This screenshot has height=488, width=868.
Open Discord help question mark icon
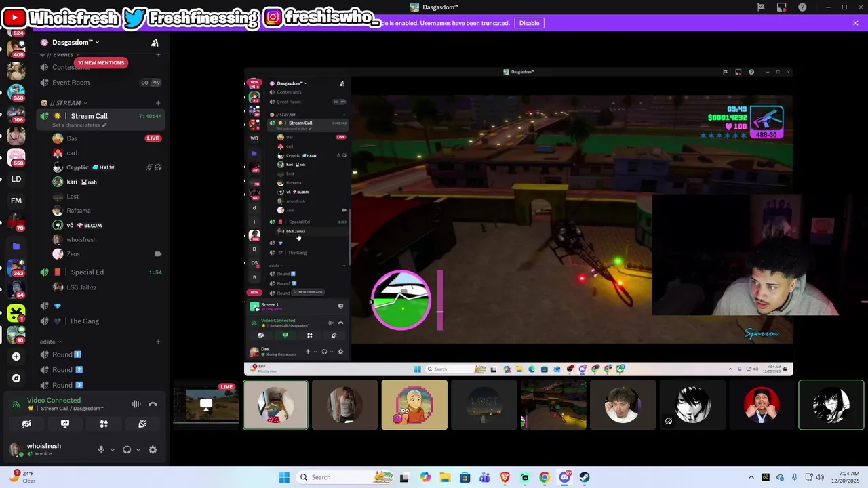[803, 7]
